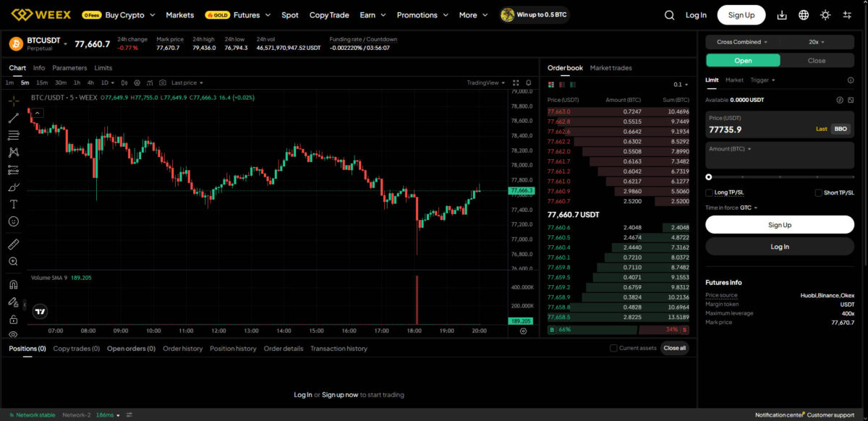
Task: Select the Market order tab
Action: pos(734,80)
